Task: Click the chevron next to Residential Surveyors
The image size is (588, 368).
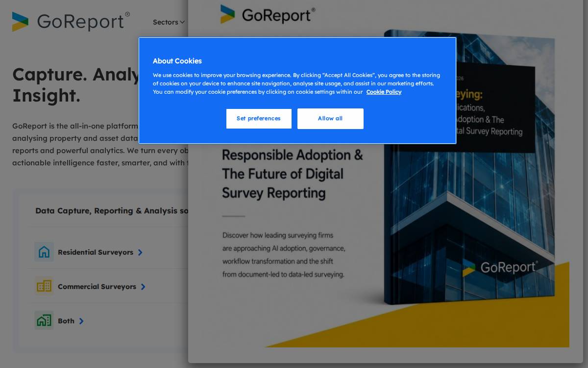Action: (x=140, y=252)
